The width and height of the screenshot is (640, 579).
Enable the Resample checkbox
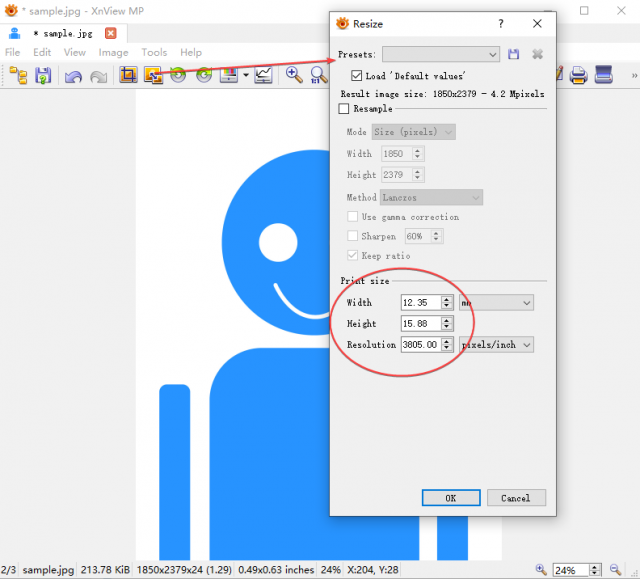point(344,109)
